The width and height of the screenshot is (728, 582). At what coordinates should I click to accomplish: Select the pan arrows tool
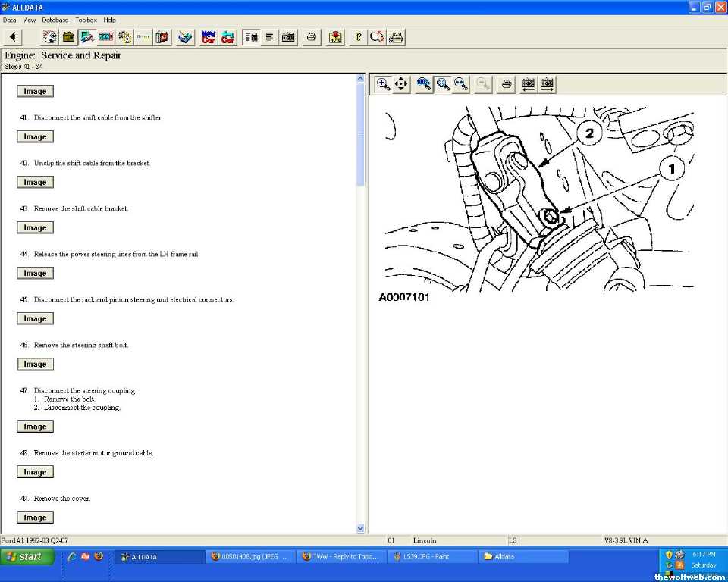coord(401,84)
